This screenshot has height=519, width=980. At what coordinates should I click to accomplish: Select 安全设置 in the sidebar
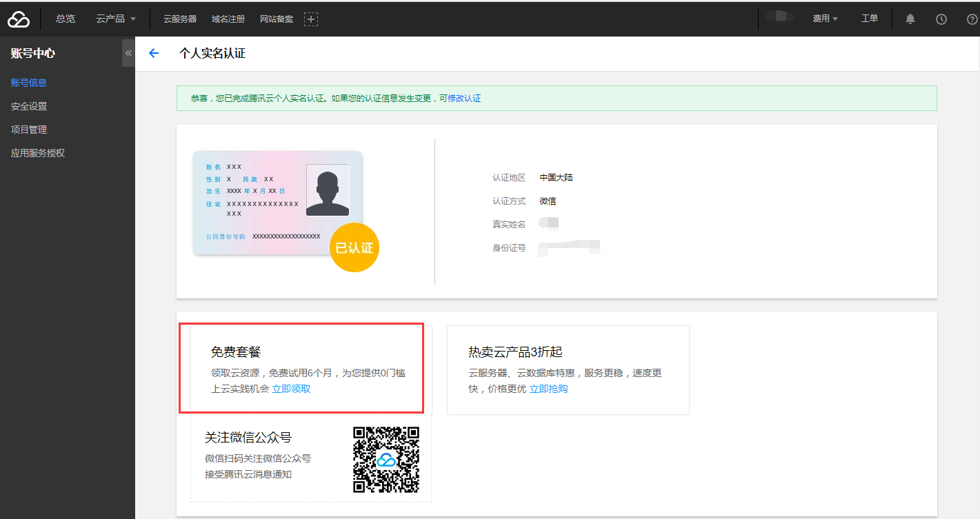point(29,106)
